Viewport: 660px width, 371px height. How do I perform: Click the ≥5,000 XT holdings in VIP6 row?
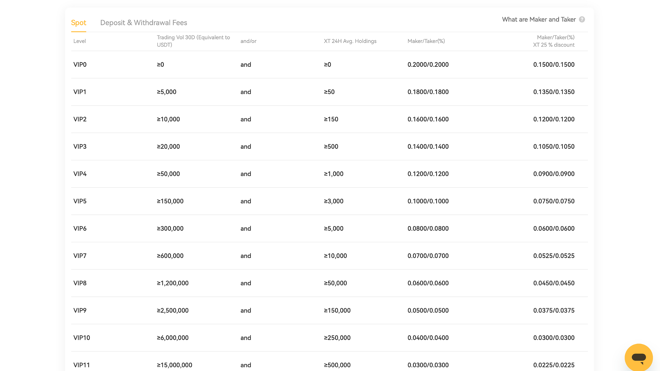(x=333, y=229)
